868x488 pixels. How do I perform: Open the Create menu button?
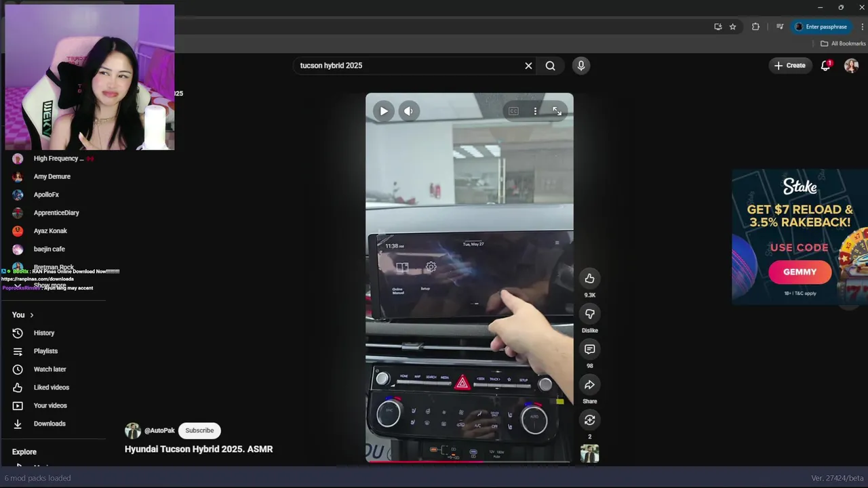(x=790, y=66)
